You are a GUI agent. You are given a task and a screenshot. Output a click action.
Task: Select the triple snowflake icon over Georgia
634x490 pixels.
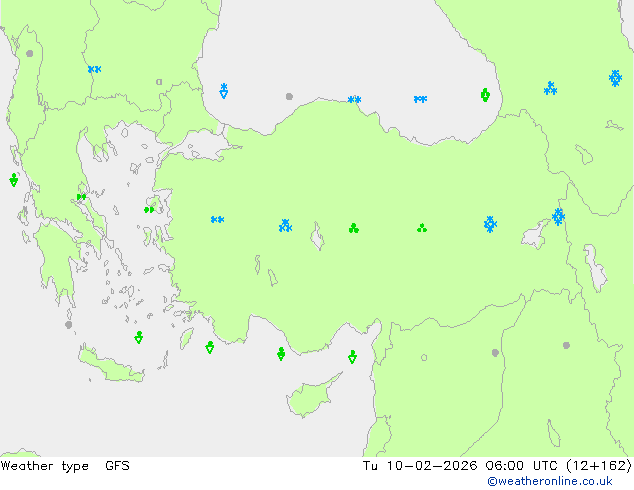[550, 88]
